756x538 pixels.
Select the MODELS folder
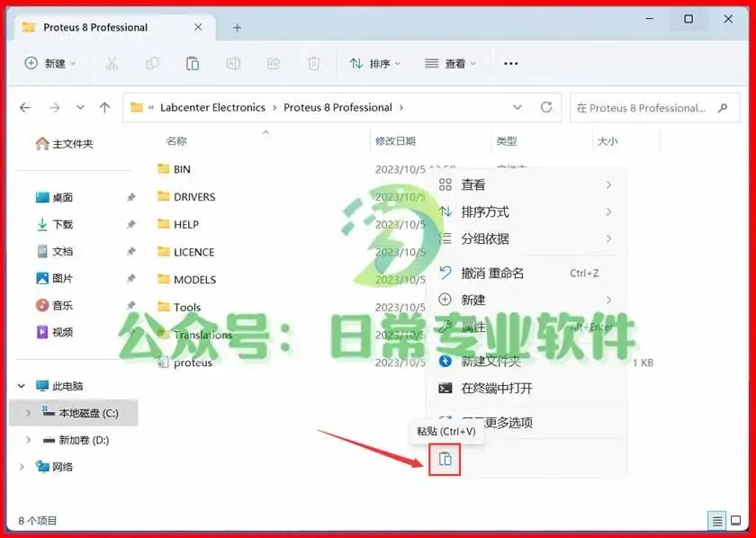click(x=186, y=280)
